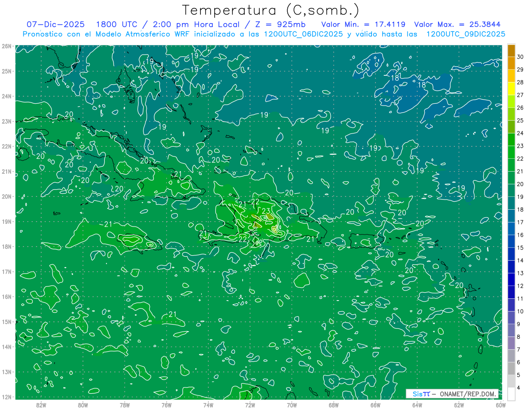Click the '17N' latitude label

(x=7, y=272)
